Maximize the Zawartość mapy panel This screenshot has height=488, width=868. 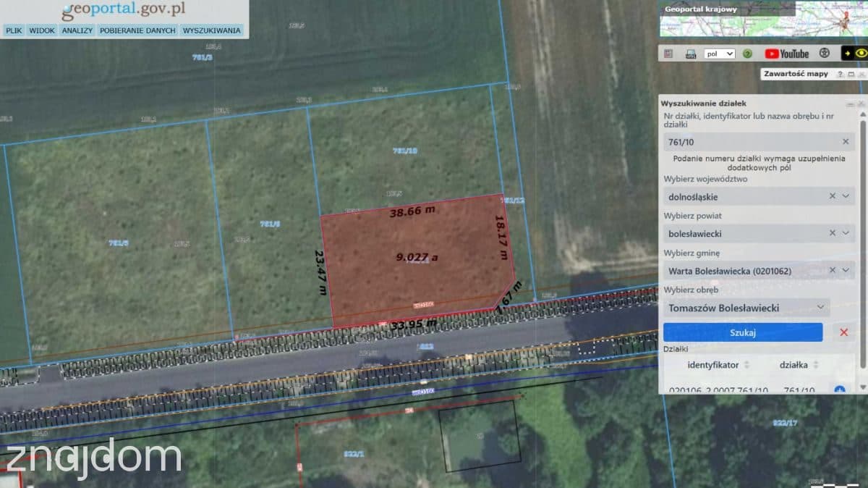click(851, 74)
